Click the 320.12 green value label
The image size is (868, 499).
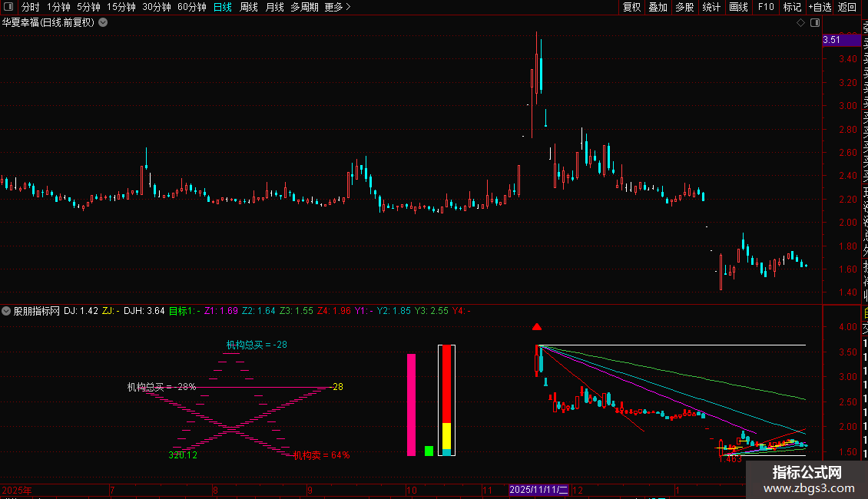pos(183,455)
